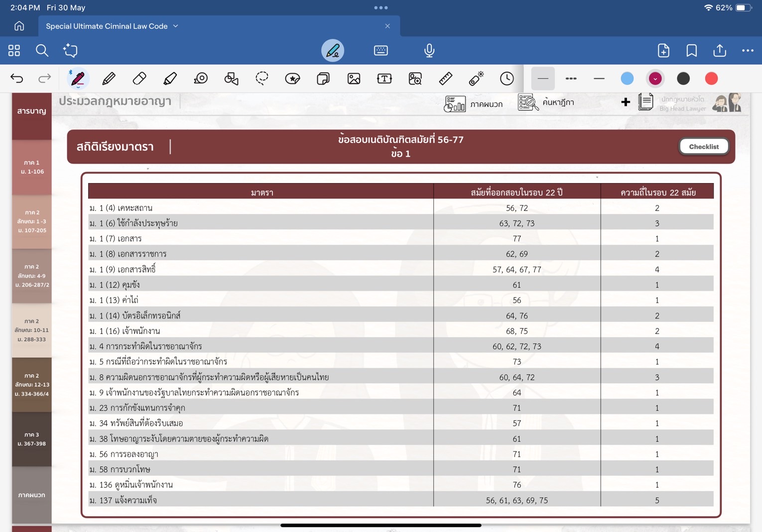Viewport: 762px width, 532px height.
Task: Select the laser pointer tool
Action: [x=476, y=79]
